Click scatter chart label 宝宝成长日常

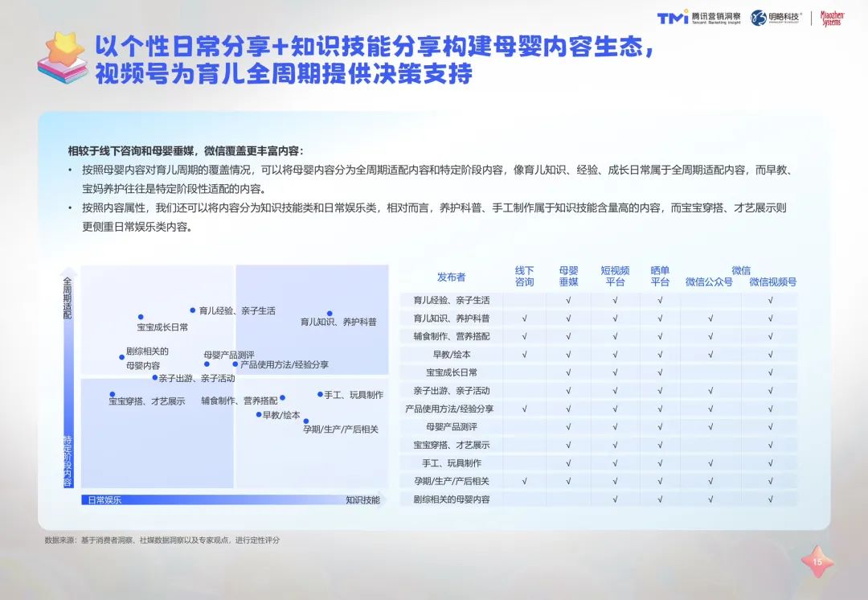tap(162, 327)
